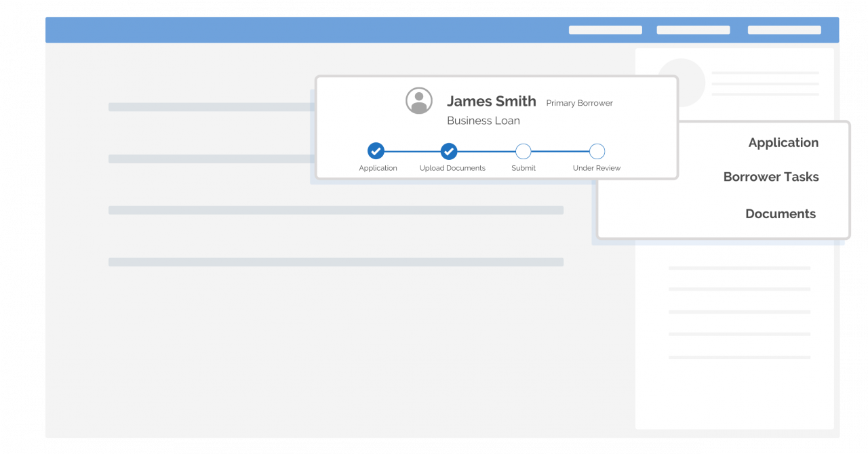
Task: Click the Upload Documents completed checkmark
Action: click(x=448, y=151)
